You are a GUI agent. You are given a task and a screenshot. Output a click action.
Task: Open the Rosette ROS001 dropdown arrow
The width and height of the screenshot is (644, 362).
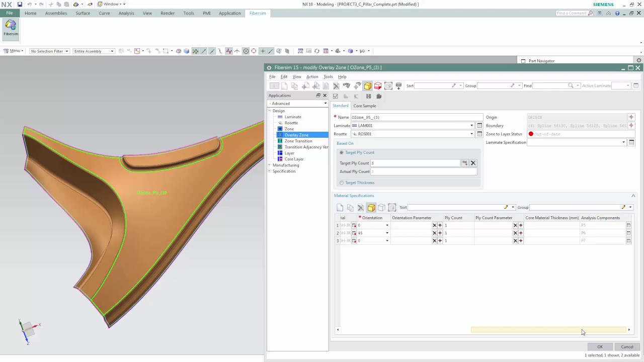point(471,134)
